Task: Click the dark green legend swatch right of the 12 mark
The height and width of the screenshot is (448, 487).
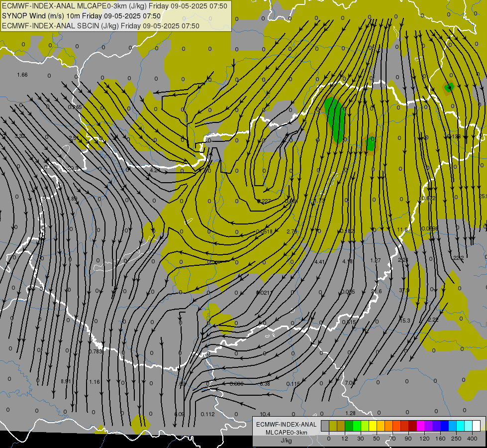Action: click(349, 426)
